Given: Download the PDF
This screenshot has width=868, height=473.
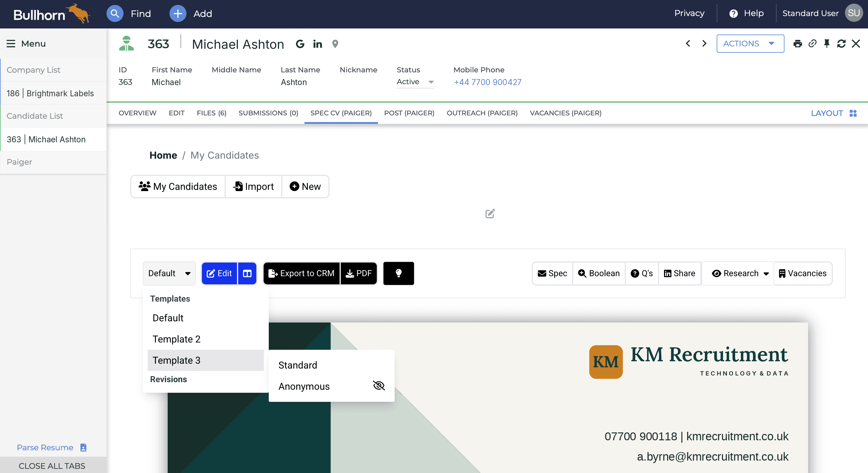Looking at the screenshot, I should click(x=359, y=273).
